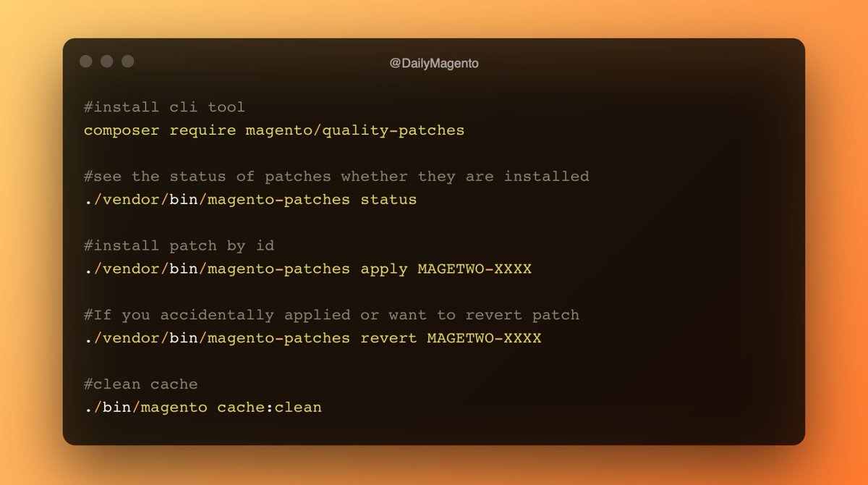Click the './bin/magento cache:clean' line
The image size is (868, 485).
click(x=203, y=408)
